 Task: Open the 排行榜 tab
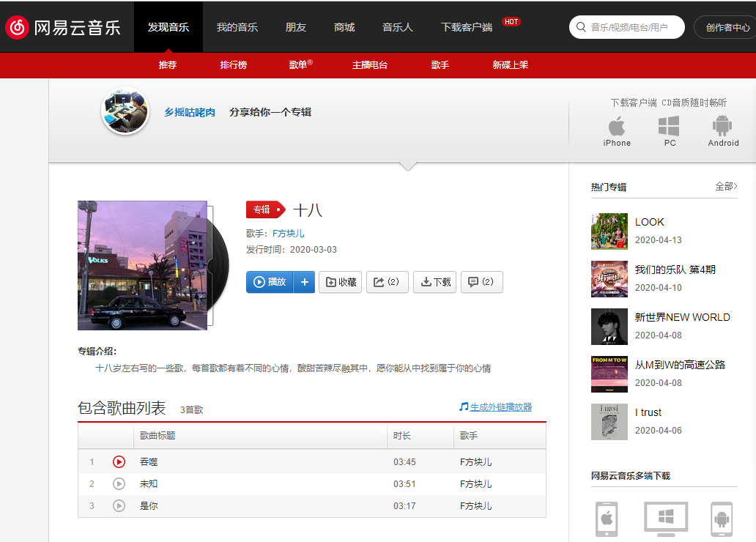tap(234, 65)
